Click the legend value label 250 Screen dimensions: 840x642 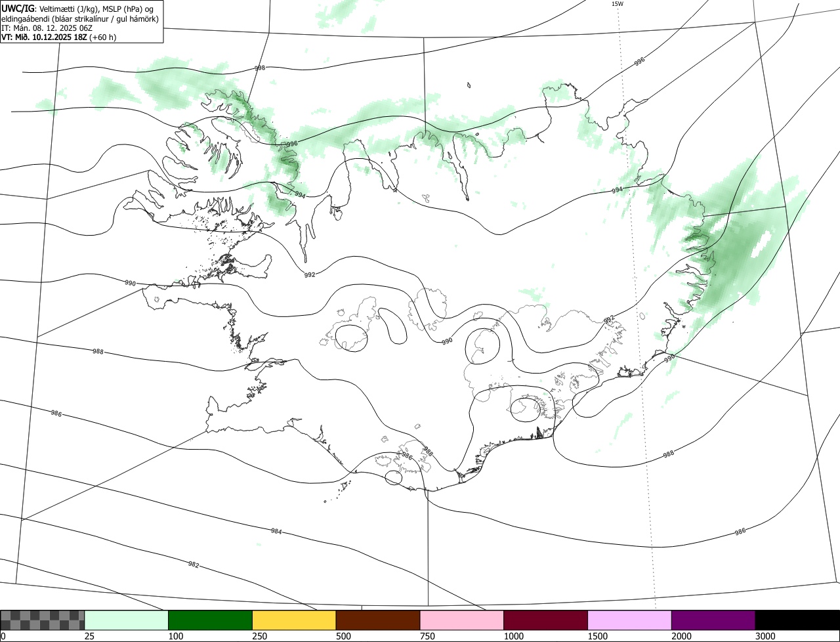click(259, 636)
